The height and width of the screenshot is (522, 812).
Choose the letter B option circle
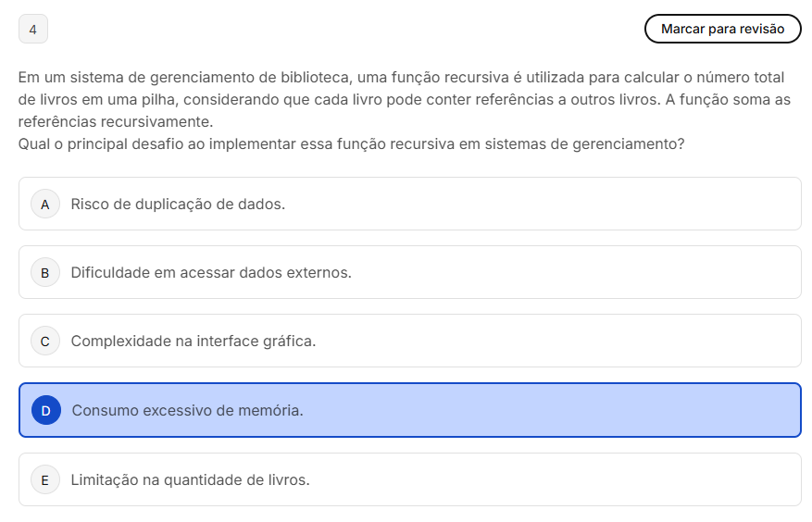pyautogui.click(x=45, y=272)
